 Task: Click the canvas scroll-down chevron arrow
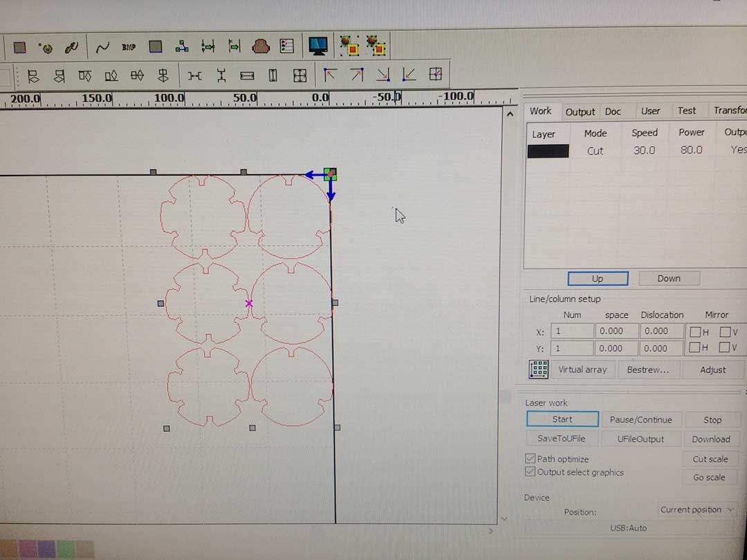[504, 519]
